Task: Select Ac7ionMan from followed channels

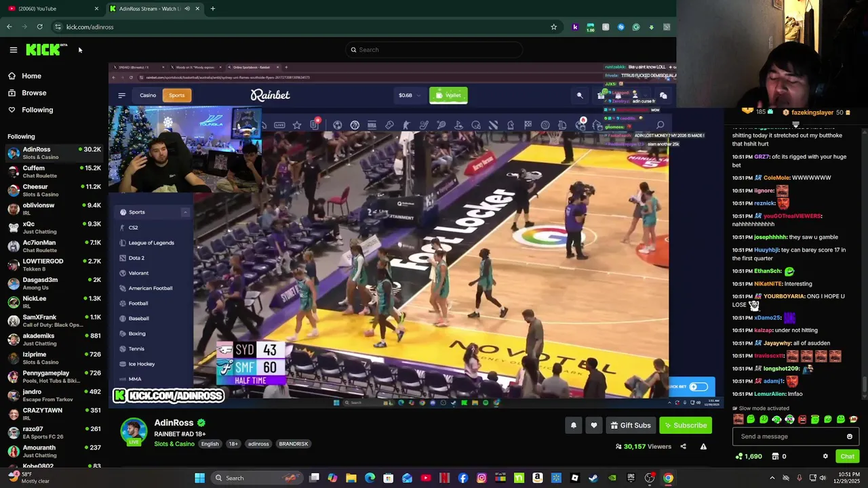Action: [54, 246]
